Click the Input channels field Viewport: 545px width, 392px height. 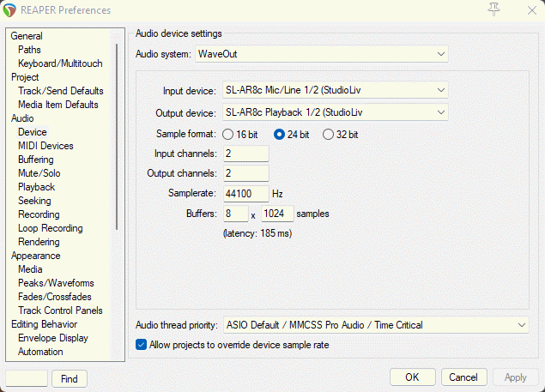(246, 154)
